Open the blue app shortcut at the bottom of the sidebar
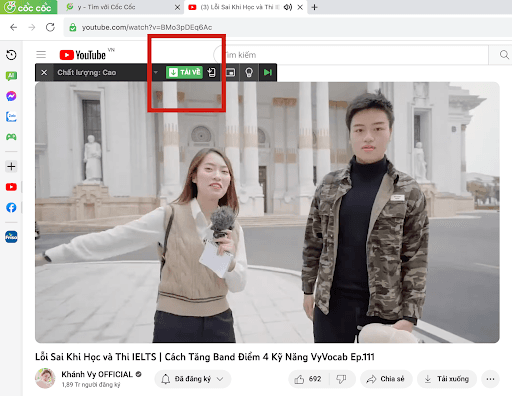The height and width of the screenshot is (396, 512). tap(11, 237)
